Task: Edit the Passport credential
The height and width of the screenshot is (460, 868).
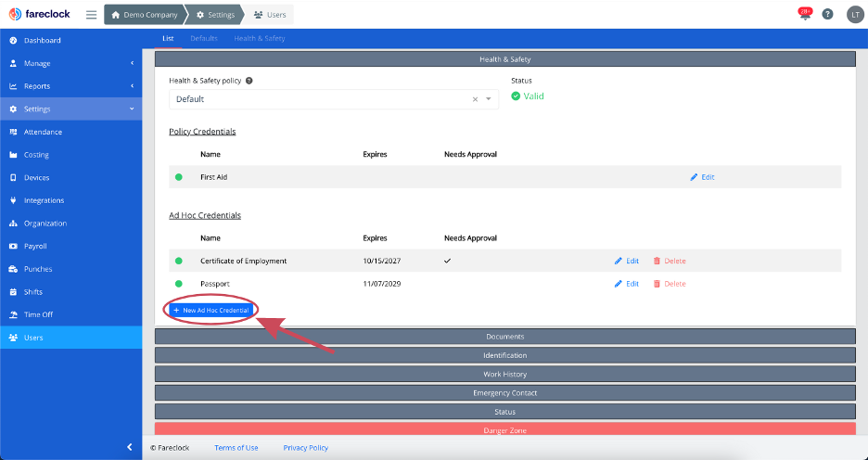Action: [627, 284]
